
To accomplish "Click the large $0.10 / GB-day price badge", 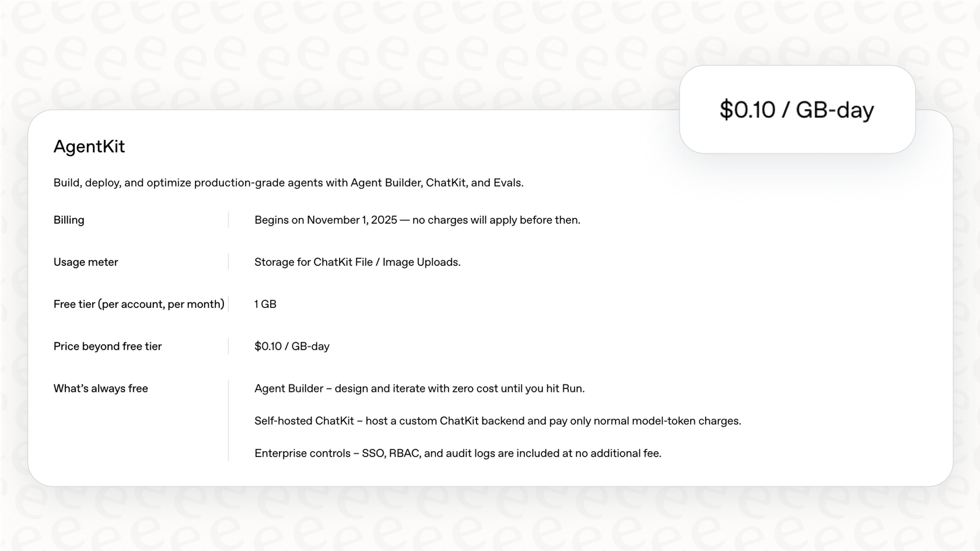I will coord(797,110).
